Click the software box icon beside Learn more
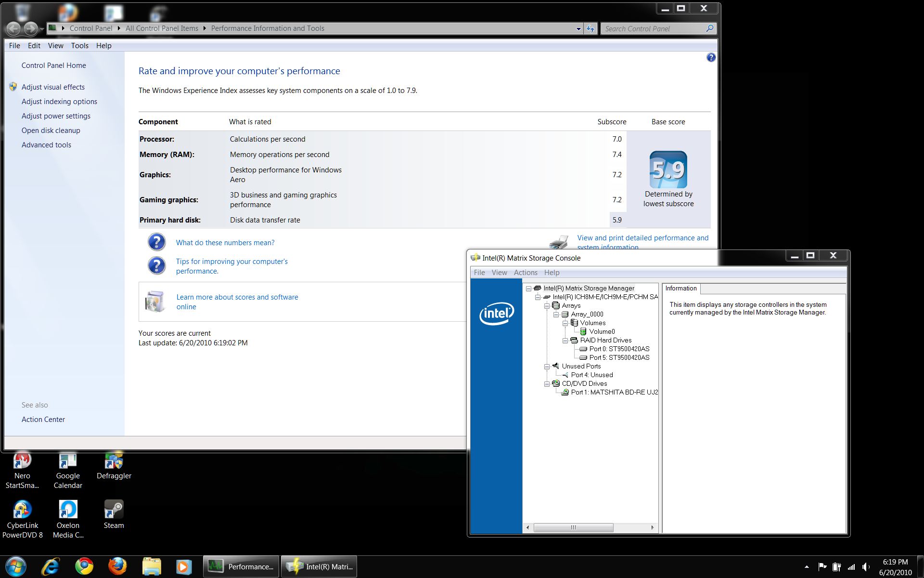 pyautogui.click(x=155, y=302)
